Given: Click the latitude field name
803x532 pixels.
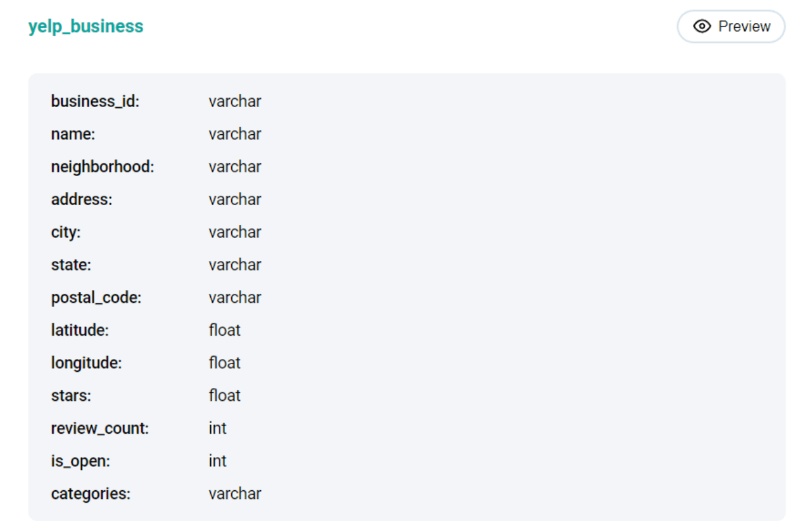Looking at the screenshot, I should 79,330.
